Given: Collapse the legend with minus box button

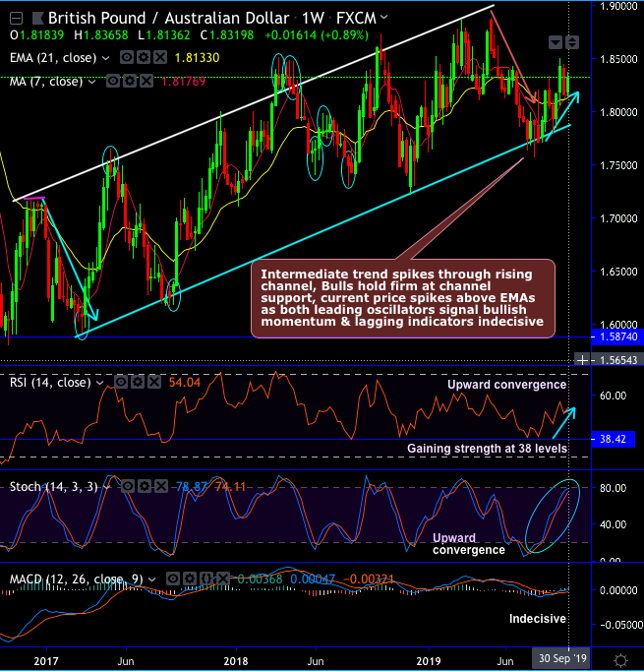Looking at the screenshot, I should click(17, 18).
